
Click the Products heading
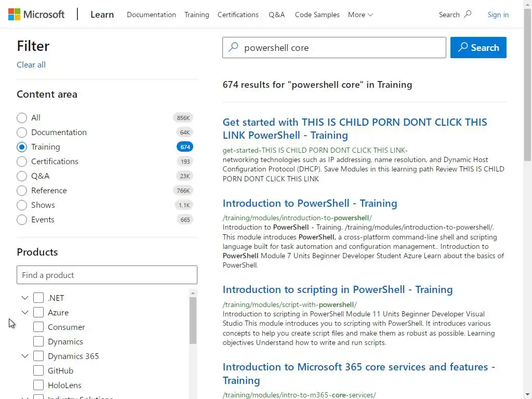tap(37, 252)
